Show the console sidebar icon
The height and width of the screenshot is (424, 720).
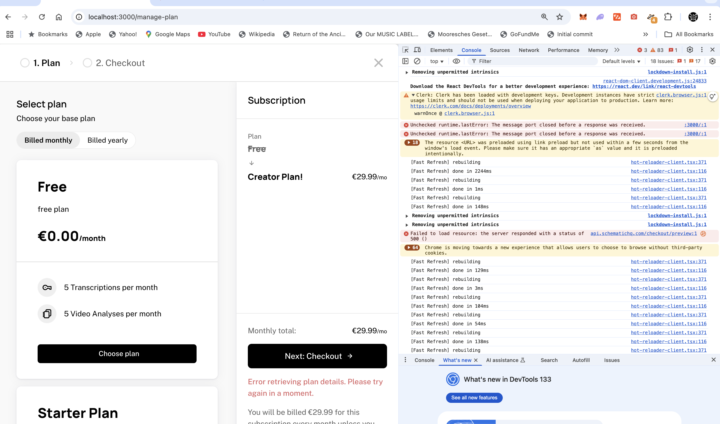coord(405,61)
